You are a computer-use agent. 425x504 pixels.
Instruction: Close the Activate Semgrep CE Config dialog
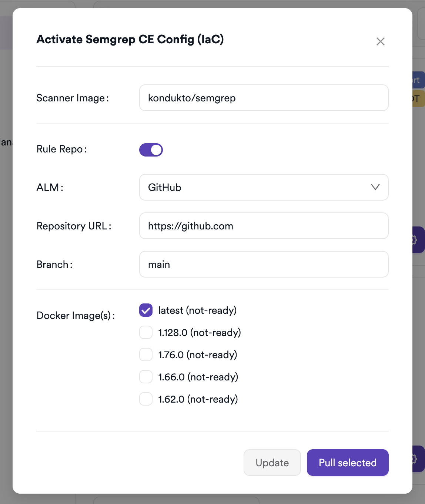pyautogui.click(x=381, y=41)
